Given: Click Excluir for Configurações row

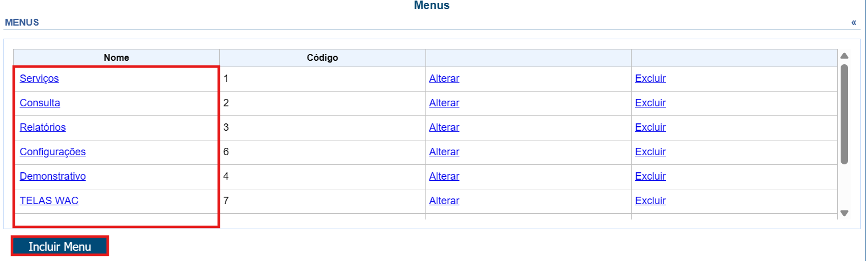Looking at the screenshot, I should click(650, 152).
